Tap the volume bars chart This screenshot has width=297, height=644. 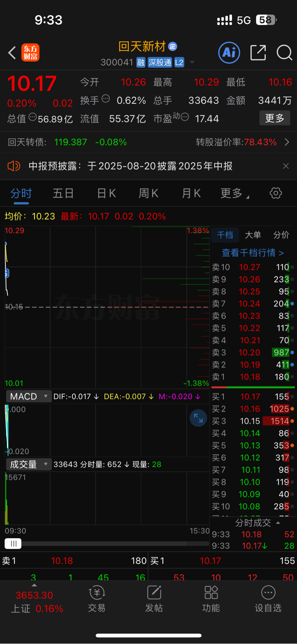(x=107, y=498)
